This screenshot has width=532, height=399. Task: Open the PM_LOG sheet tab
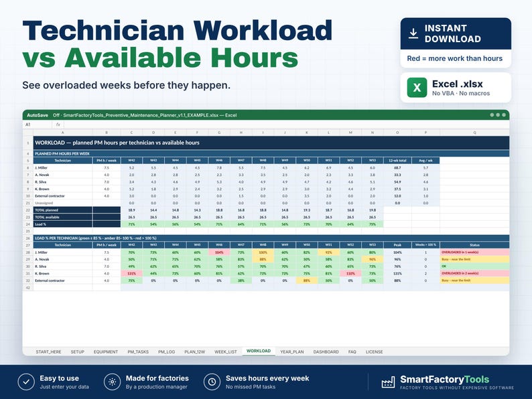pos(167,352)
